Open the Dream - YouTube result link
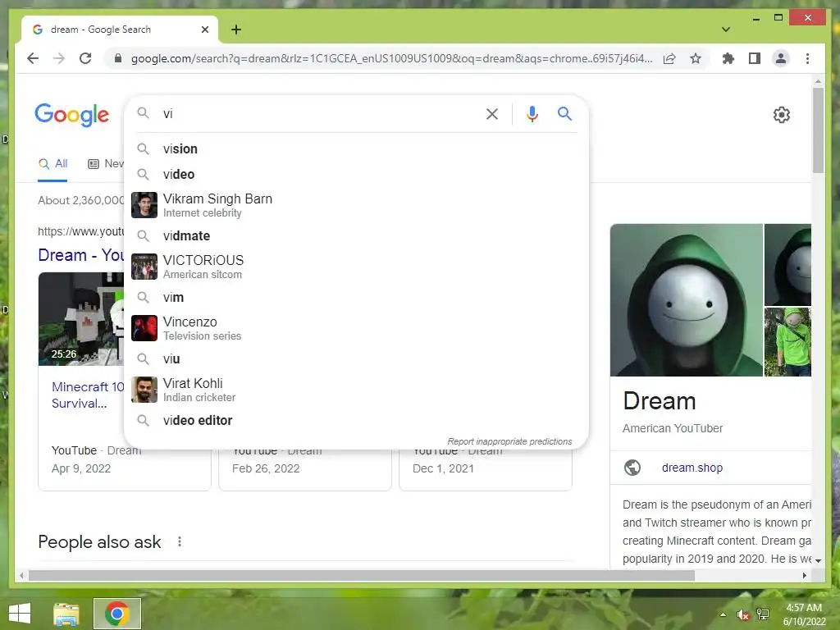The width and height of the screenshot is (840, 630). [x=81, y=255]
